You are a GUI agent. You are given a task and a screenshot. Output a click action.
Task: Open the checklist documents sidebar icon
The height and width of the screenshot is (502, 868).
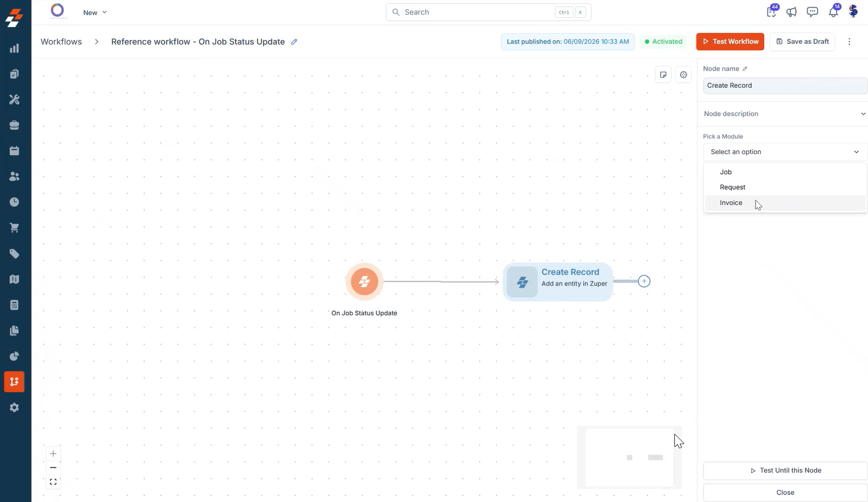15,74
